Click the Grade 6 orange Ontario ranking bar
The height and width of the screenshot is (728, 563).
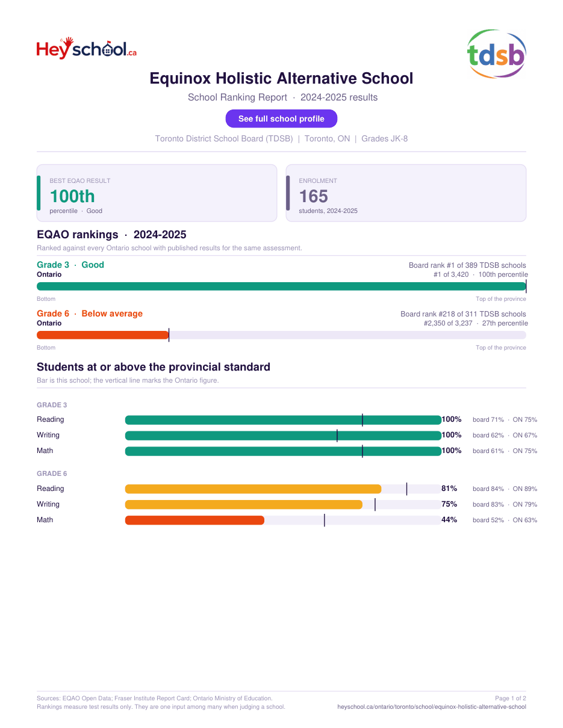tap(102, 335)
